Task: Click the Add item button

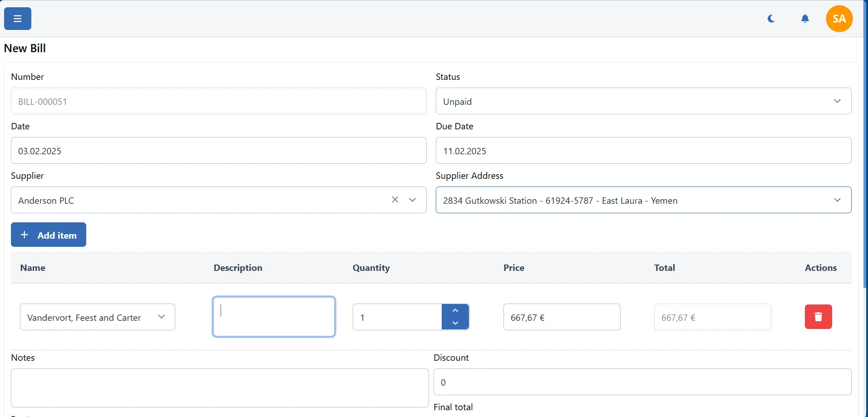Action: 49,235
